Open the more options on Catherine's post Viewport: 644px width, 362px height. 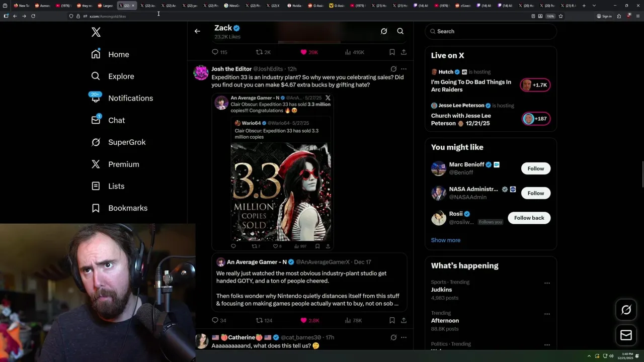pyautogui.click(x=404, y=337)
